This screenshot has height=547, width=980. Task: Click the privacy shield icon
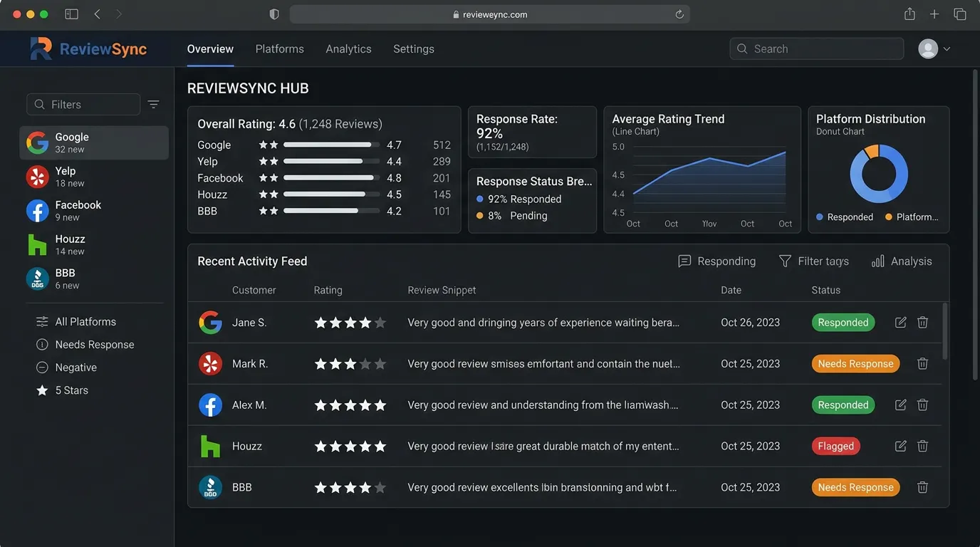tap(274, 14)
